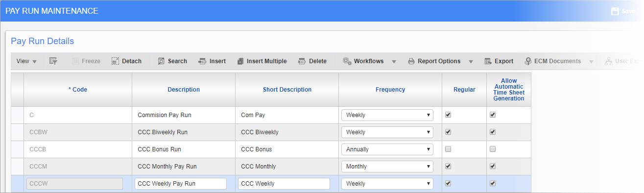The width and height of the screenshot is (644, 193).
Task: Click the Export toolbar icon
Action: (x=488, y=61)
